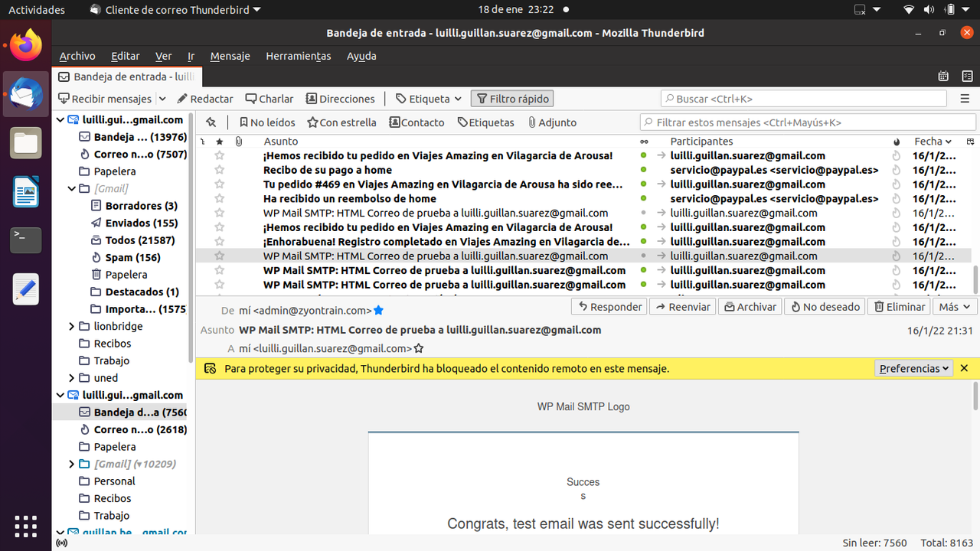
Task: Expand the uned folder
Action: 73,378
